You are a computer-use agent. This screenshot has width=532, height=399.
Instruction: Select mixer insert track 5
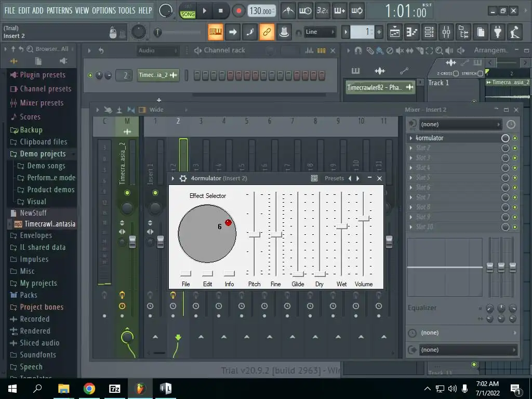[x=247, y=121]
